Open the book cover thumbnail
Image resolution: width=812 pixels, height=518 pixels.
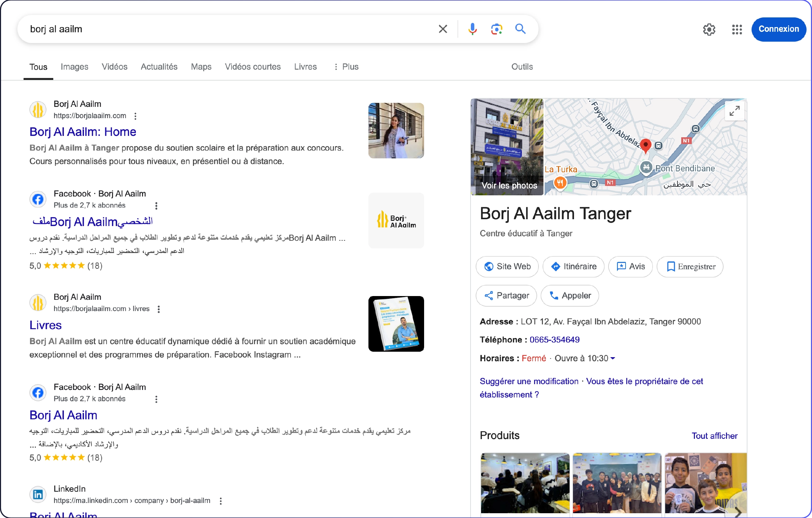click(x=396, y=324)
